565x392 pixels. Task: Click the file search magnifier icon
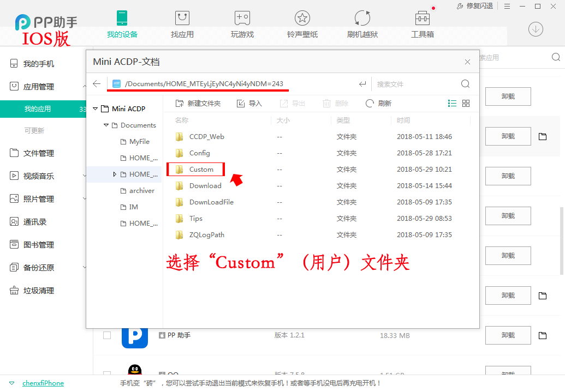[465, 84]
